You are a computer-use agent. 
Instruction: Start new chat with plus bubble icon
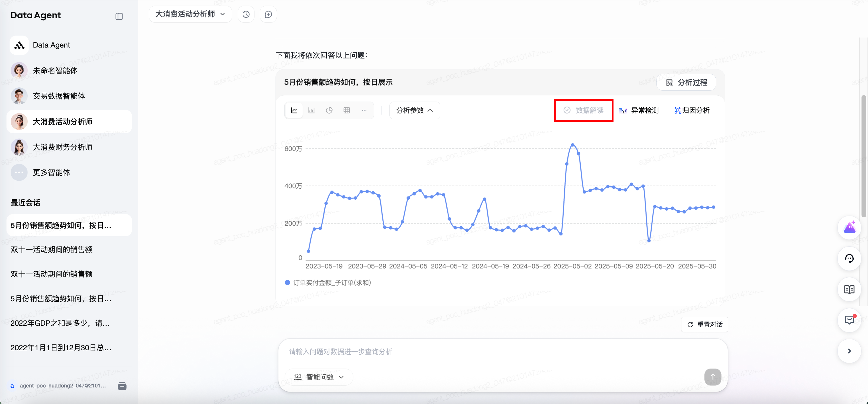[x=268, y=14]
